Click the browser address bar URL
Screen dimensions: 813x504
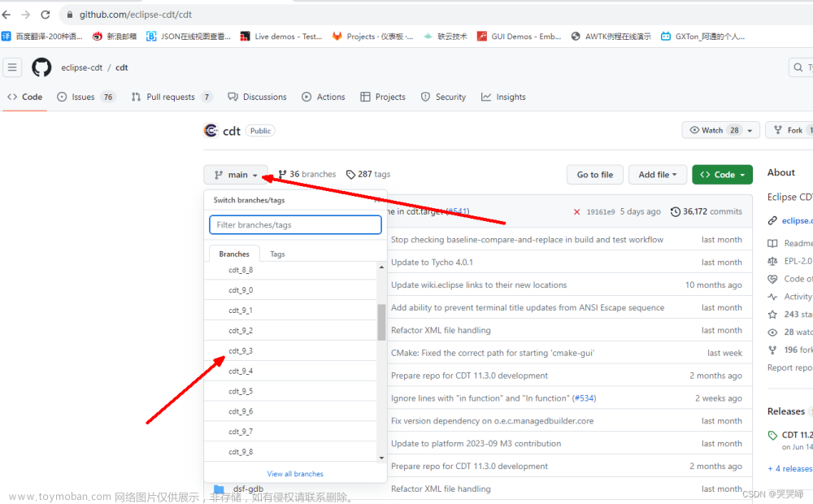coord(135,15)
